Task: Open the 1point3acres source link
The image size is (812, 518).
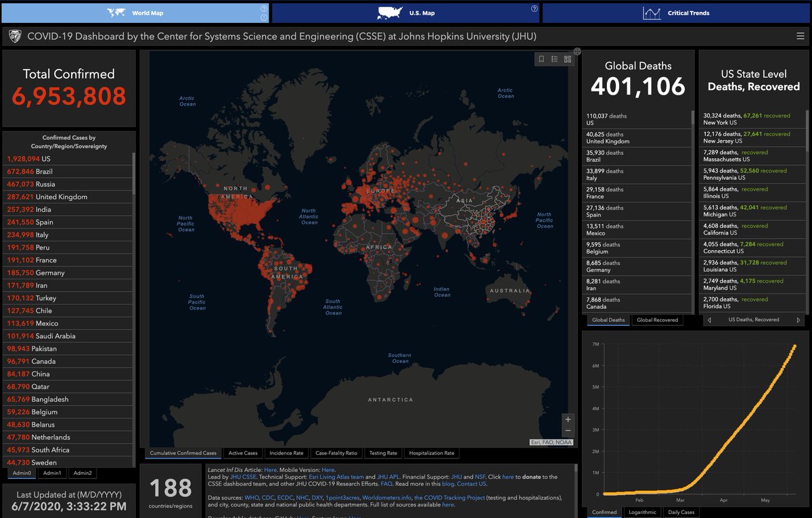Action: click(342, 498)
